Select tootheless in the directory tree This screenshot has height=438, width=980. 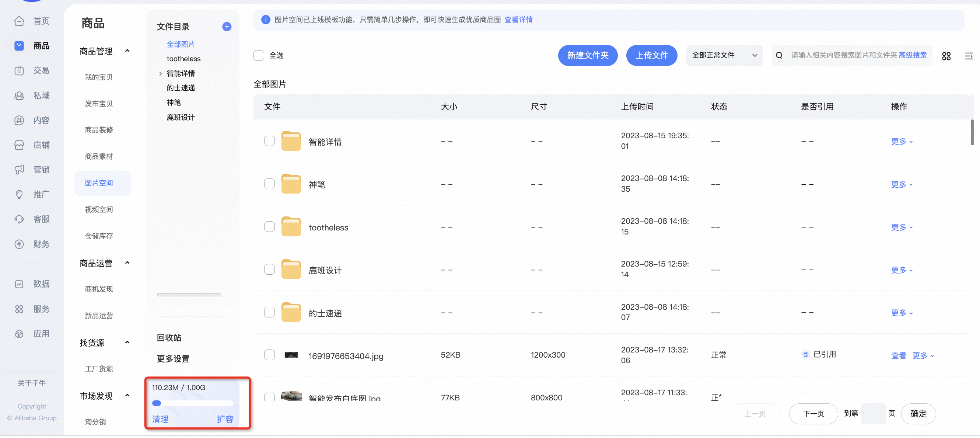click(x=183, y=59)
